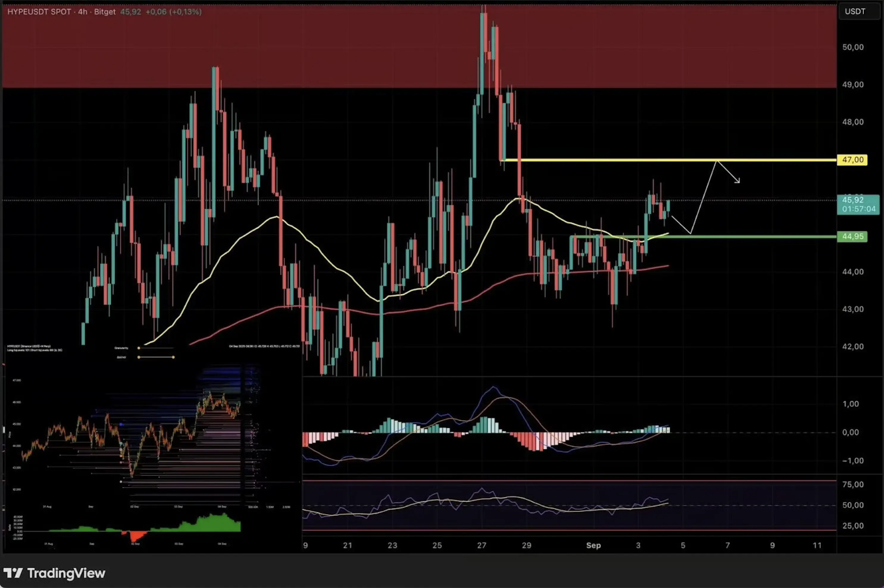Click the Bitget exchange name

(105, 12)
